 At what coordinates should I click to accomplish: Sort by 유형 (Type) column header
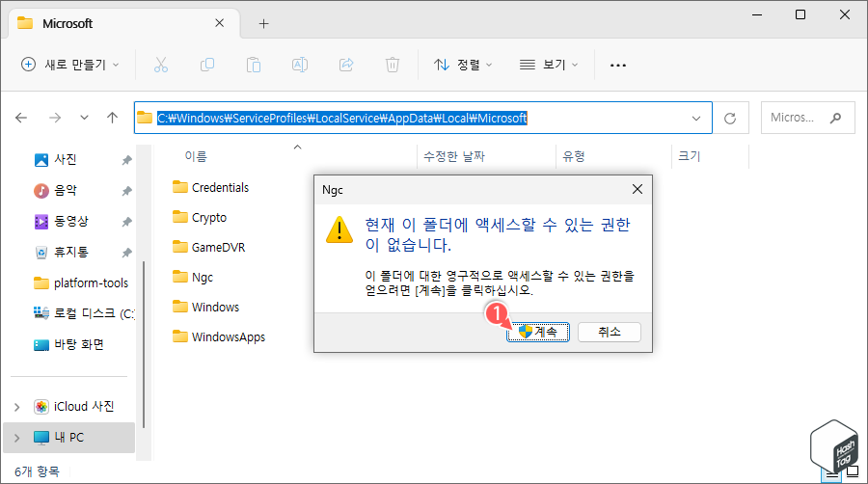(x=574, y=156)
